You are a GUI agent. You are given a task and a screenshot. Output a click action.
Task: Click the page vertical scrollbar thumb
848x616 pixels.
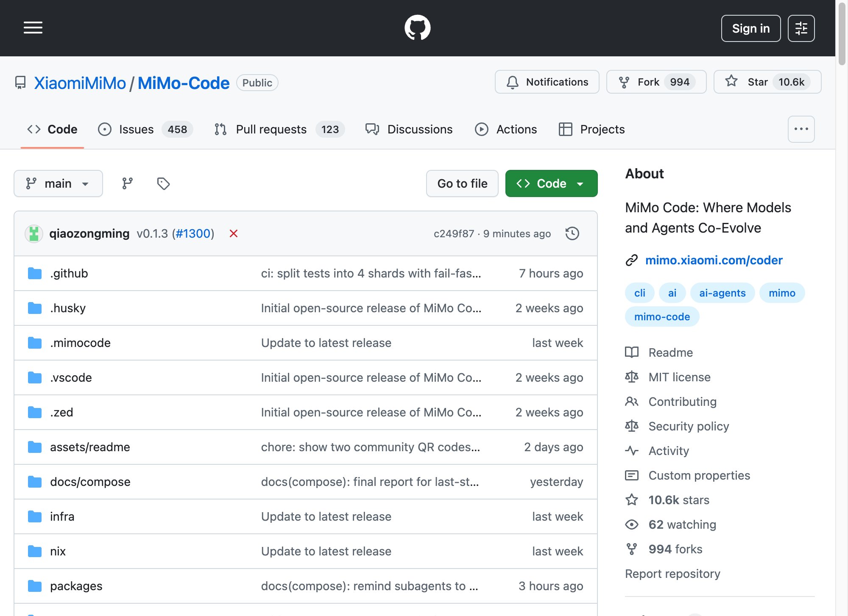pyautogui.click(x=842, y=33)
